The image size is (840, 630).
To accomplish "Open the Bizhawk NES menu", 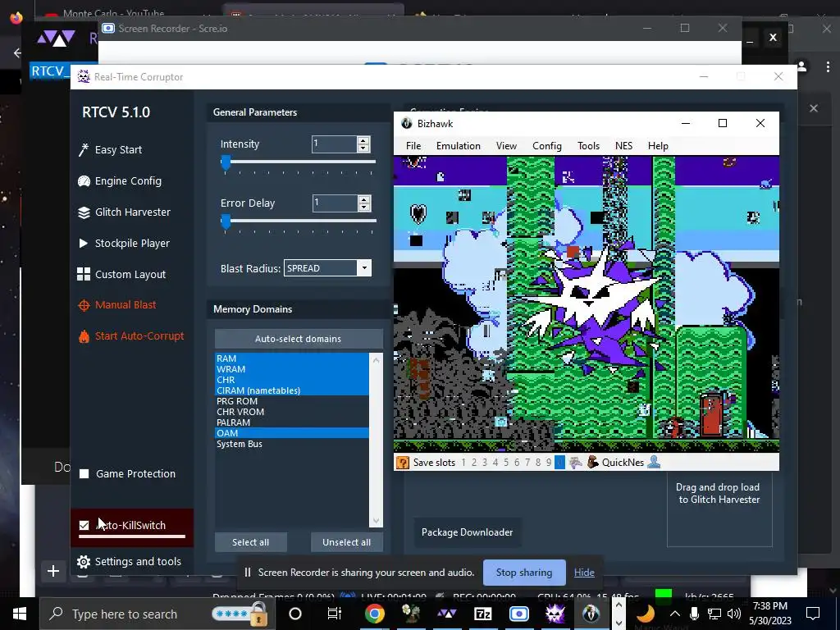I will (623, 146).
